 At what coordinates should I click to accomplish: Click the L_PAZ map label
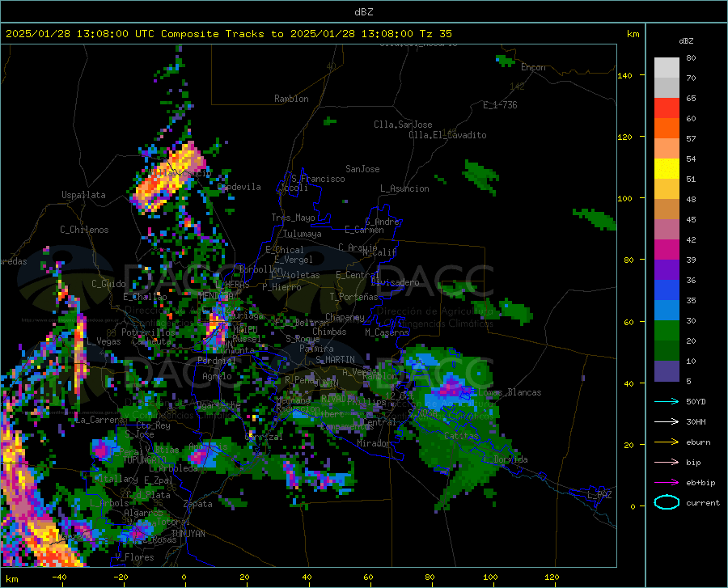coord(599,495)
